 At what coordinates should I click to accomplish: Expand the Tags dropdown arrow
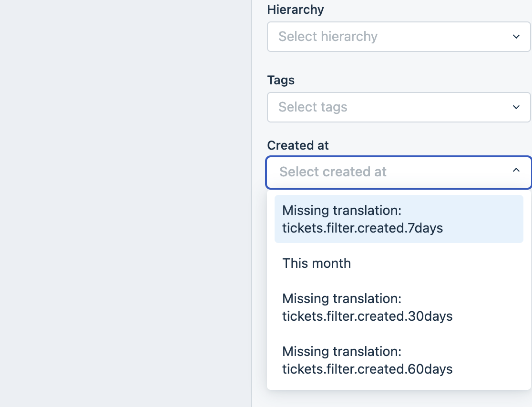pos(516,107)
